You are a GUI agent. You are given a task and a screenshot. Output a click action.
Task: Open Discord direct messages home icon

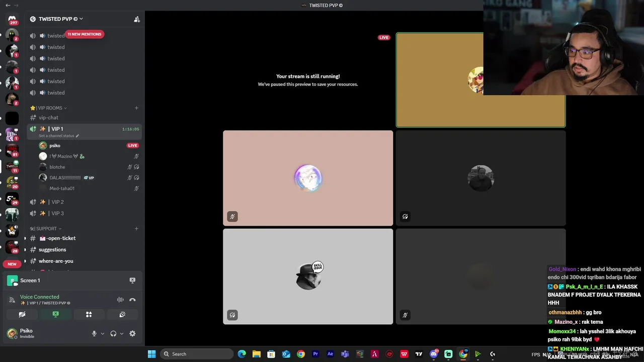(x=12, y=19)
